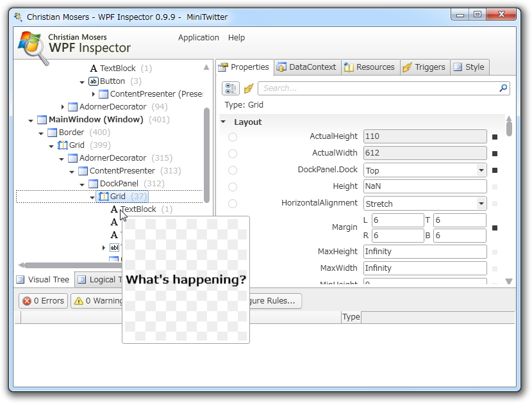Click the app icon in title bar
The image size is (532, 404).
(19, 17)
